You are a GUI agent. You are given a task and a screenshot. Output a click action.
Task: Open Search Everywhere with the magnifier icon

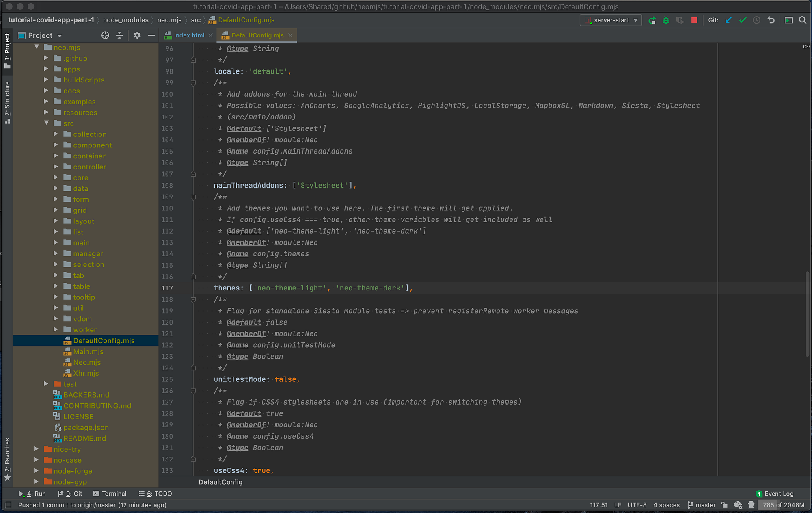803,20
